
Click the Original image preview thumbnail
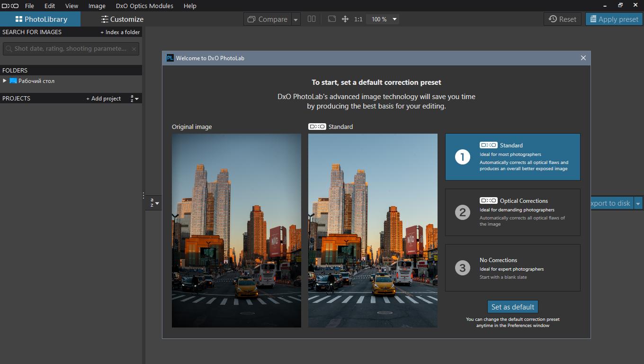(236, 230)
